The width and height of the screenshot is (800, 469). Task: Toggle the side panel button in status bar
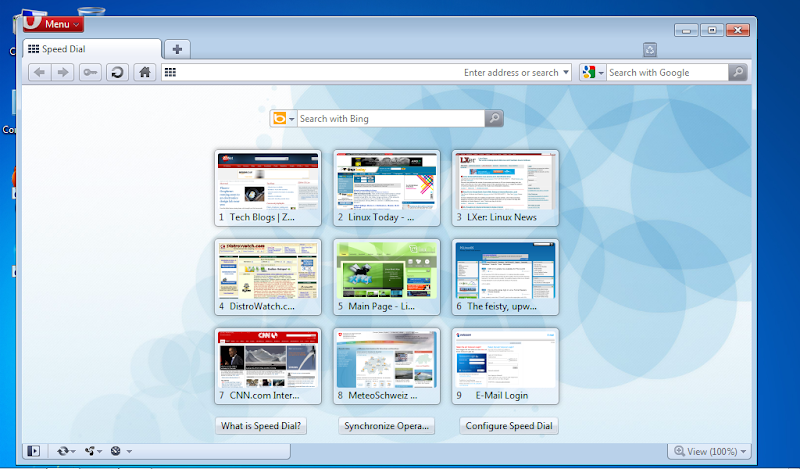coord(34,451)
